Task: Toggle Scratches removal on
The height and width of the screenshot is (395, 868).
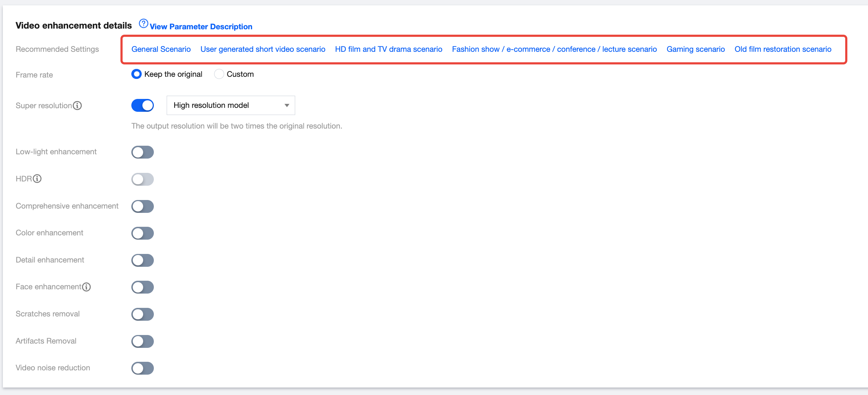Action: [x=142, y=314]
